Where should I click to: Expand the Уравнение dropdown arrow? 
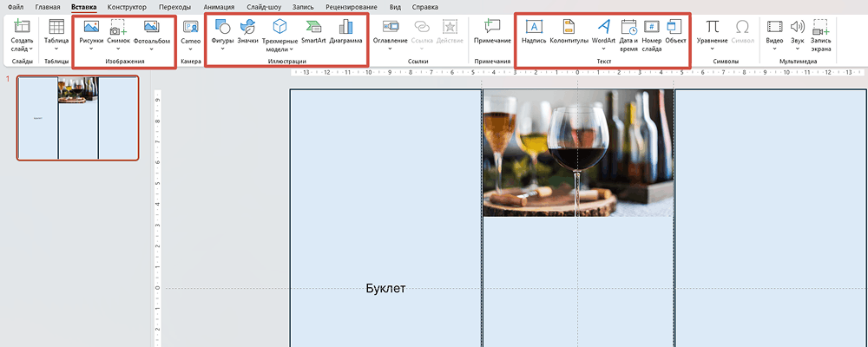(x=712, y=49)
